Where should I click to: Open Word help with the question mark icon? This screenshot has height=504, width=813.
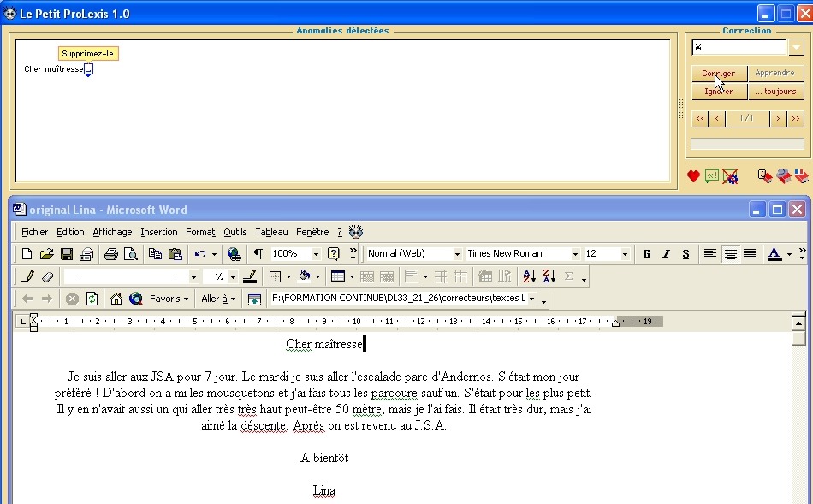[x=334, y=253]
